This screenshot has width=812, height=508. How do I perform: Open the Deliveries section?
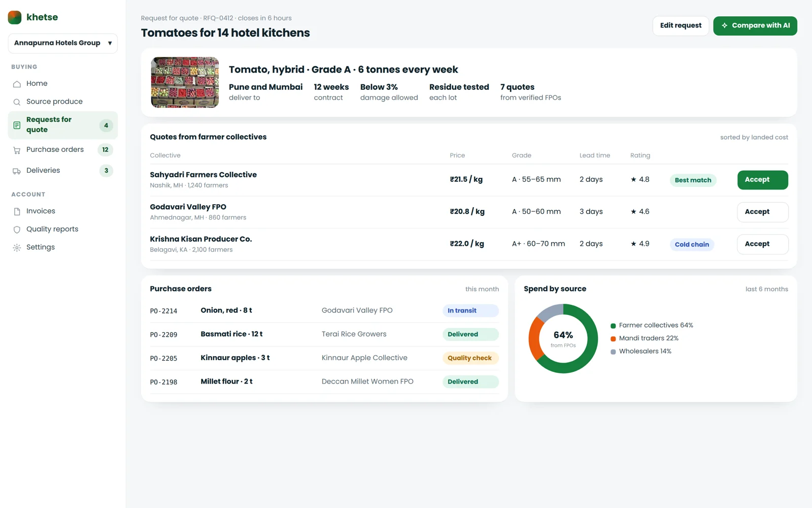pos(63,171)
